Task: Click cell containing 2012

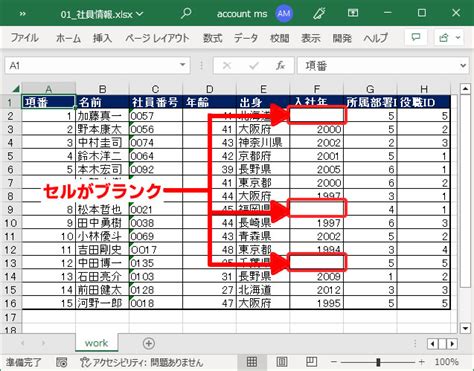Action: tap(317, 290)
